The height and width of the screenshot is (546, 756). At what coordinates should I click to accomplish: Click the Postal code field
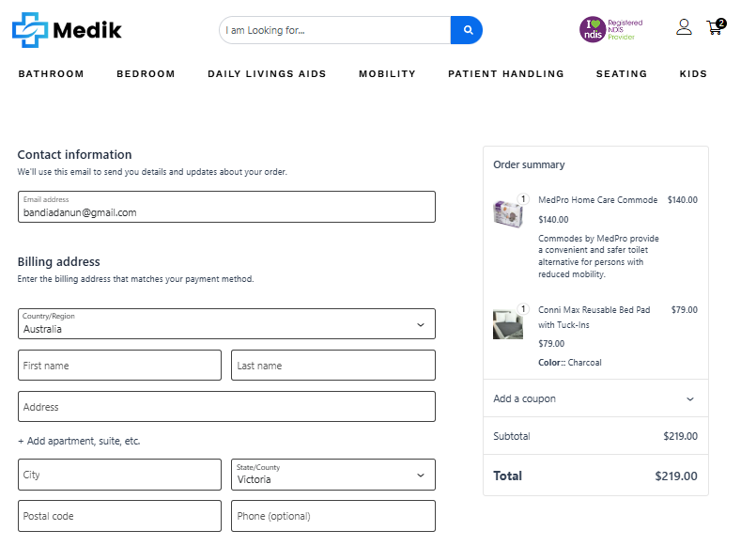point(119,516)
